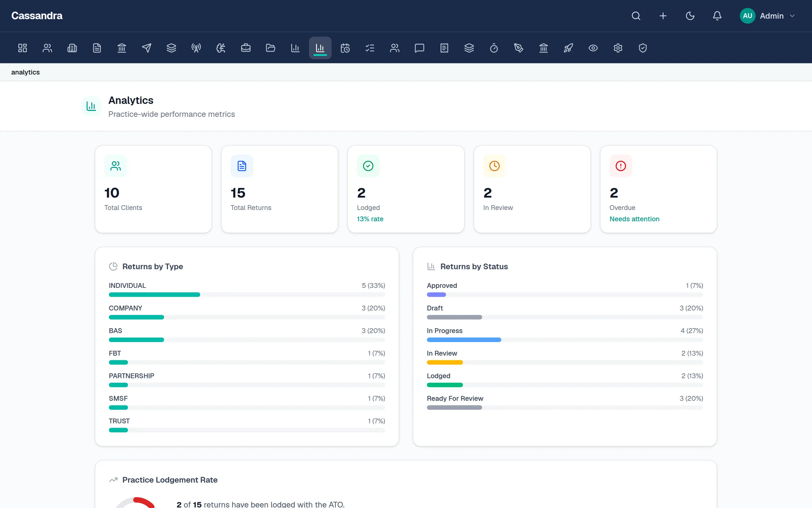
Task: Open the eye watch icon in navigation
Action: click(x=593, y=48)
